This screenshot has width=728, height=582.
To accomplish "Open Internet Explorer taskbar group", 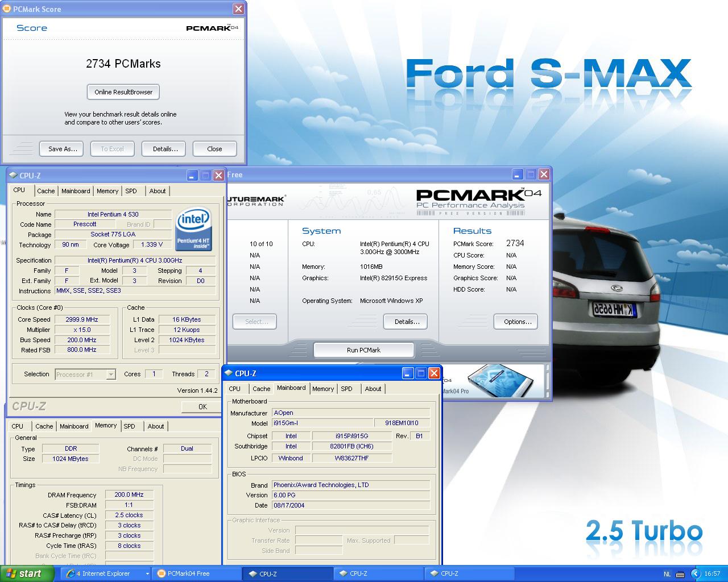I will [x=106, y=573].
